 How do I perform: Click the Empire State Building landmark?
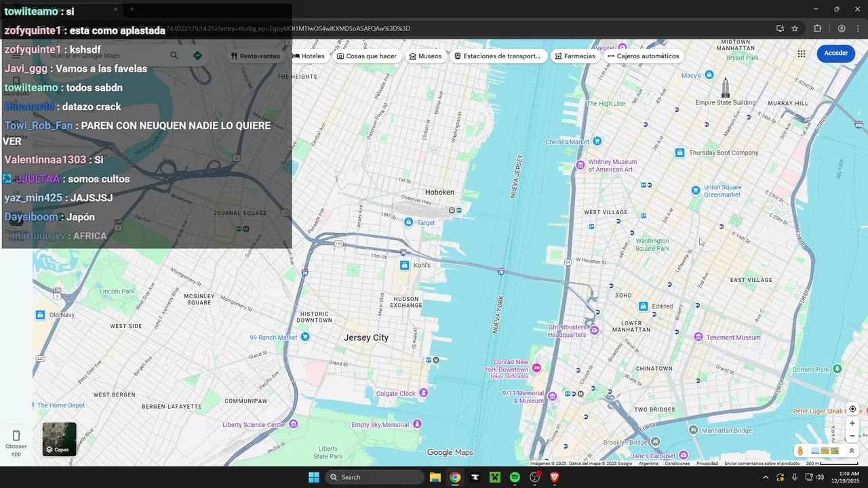click(726, 88)
